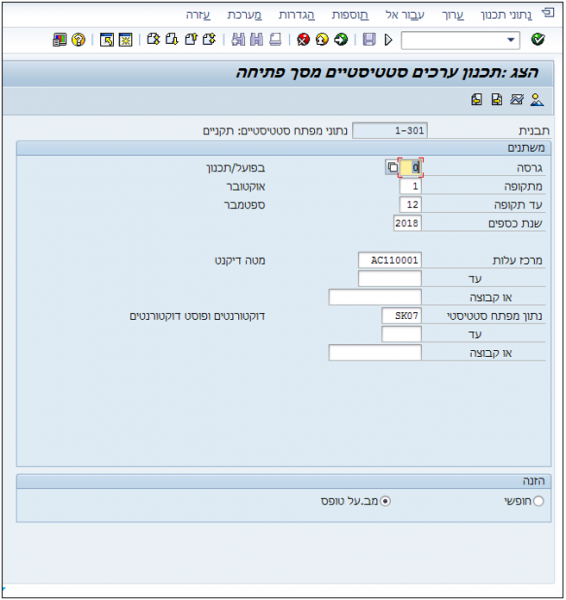The width and height of the screenshot is (566, 600).
Task: Open the עבור אל menu
Action: coord(405,15)
